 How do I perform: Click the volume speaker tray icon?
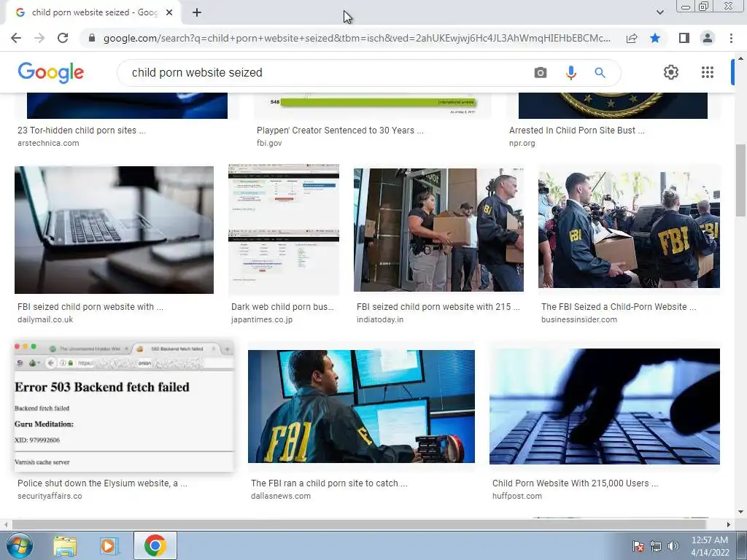point(673,546)
